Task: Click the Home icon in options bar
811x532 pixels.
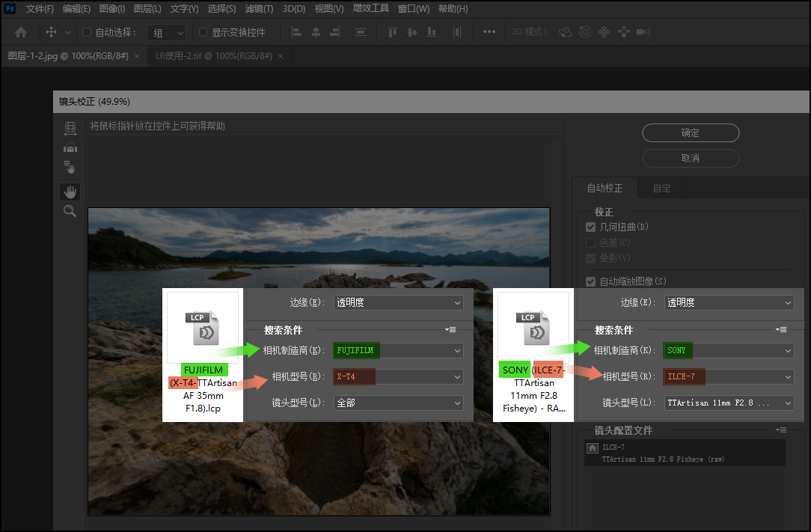Action: point(21,32)
